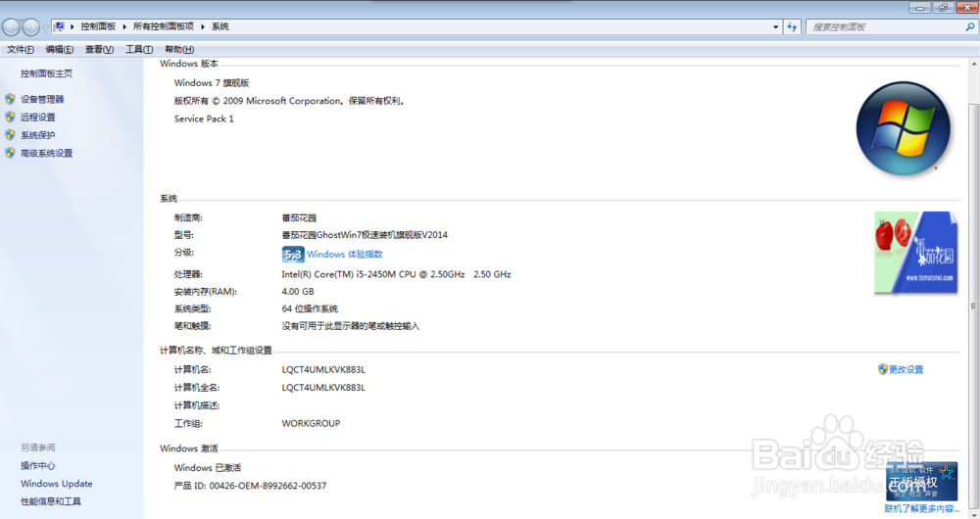Click the refresh icon beside address bar
Image resolution: width=980 pixels, height=519 pixels.
[x=792, y=26]
